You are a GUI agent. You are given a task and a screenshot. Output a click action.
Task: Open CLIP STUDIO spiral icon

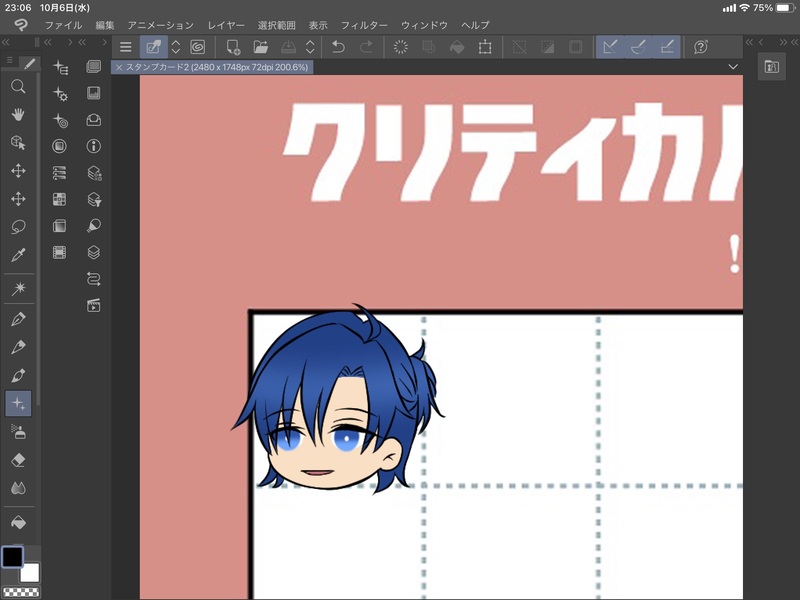click(197, 47)
